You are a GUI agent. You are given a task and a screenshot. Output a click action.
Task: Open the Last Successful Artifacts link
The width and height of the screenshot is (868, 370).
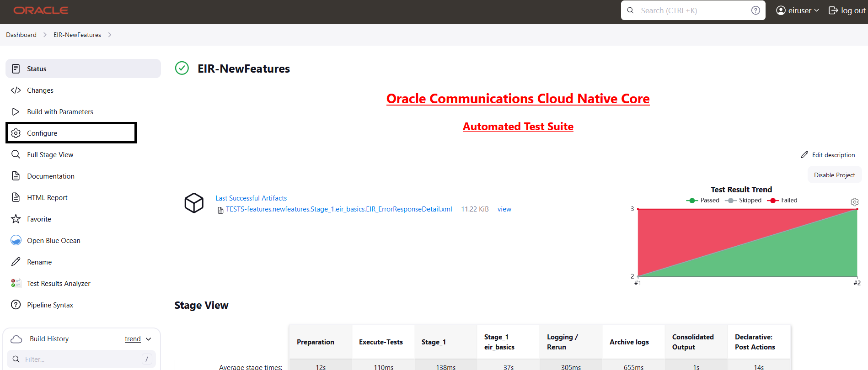click(x=251, y=198)
